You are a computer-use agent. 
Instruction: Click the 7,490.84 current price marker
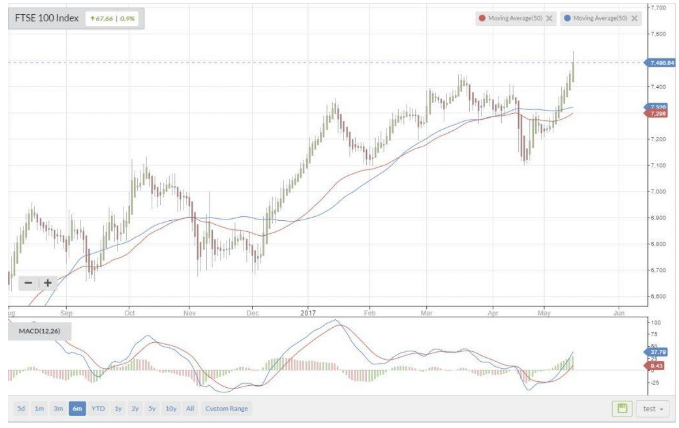661,63
